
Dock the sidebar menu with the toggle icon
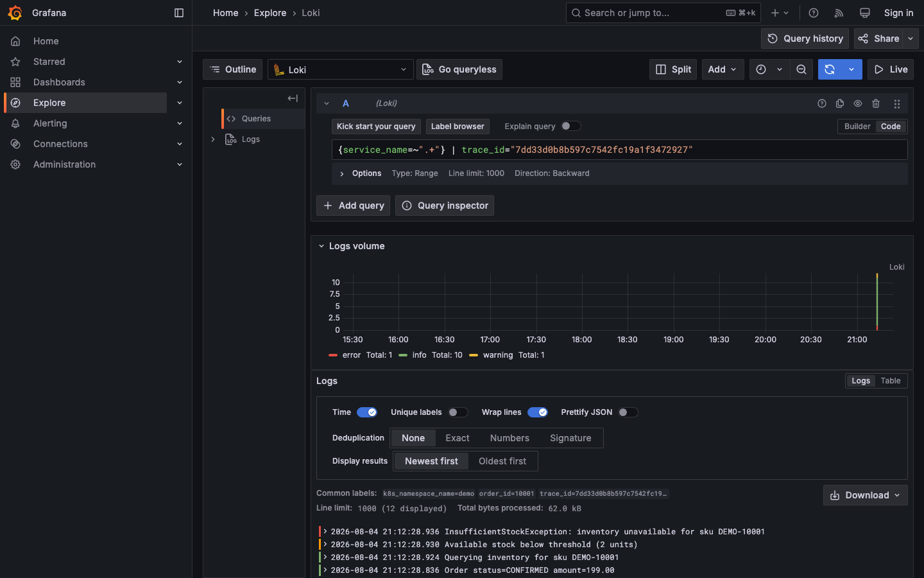pyautogui.click(x=179, y=13)
